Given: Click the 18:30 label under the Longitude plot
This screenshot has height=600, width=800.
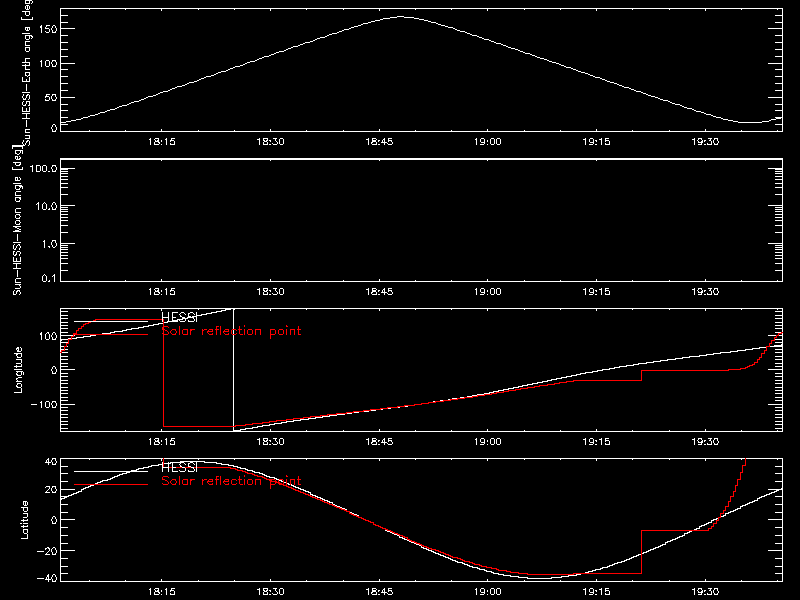Looking at the screenshot, I should click(270, 441).
